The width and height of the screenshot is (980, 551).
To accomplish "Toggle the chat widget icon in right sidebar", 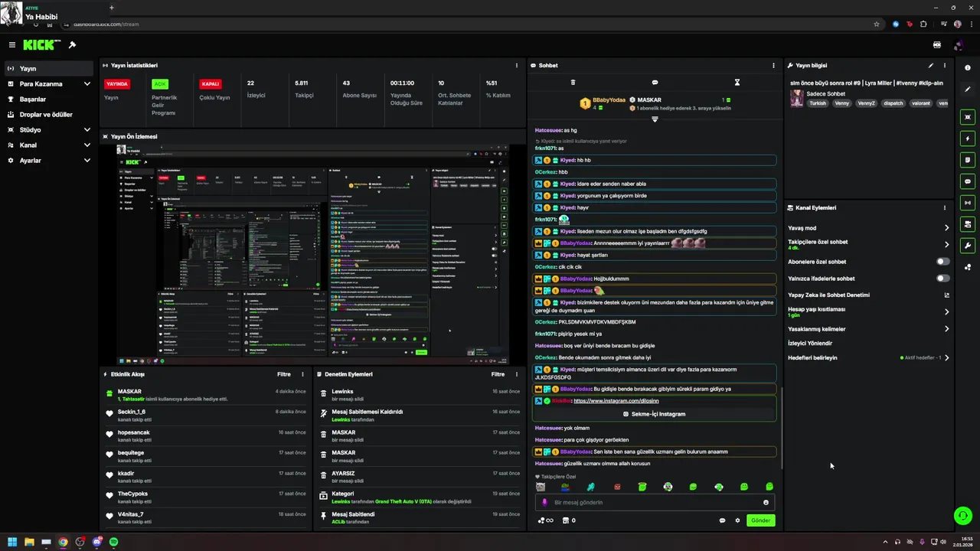I will pos(968,181).
